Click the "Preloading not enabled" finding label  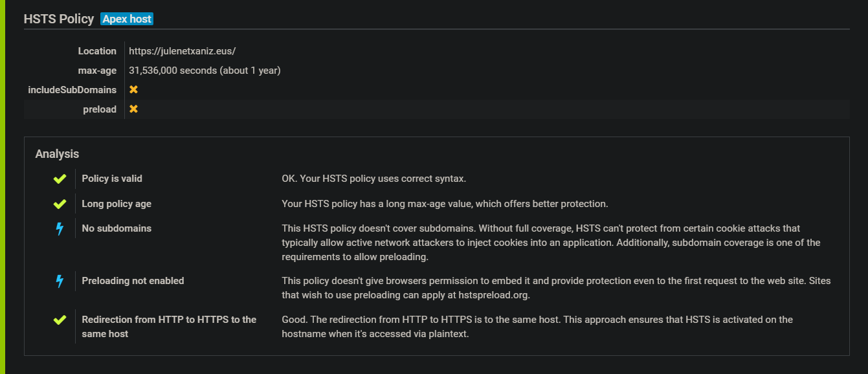[133, 280]
